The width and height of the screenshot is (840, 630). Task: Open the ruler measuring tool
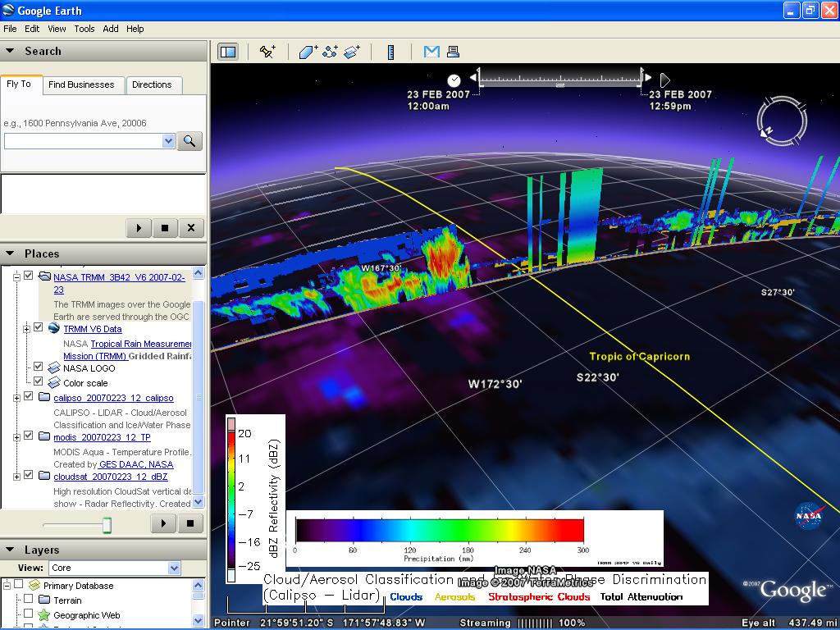click(391, 52)
